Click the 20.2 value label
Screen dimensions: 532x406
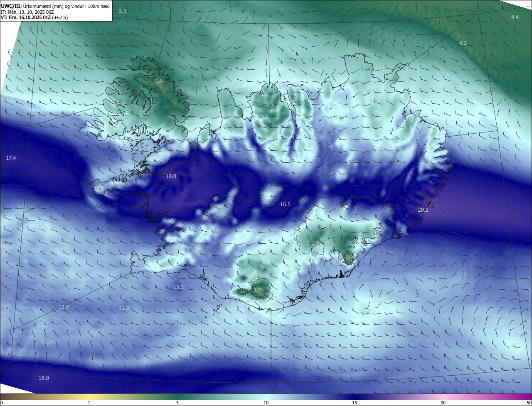423,210
